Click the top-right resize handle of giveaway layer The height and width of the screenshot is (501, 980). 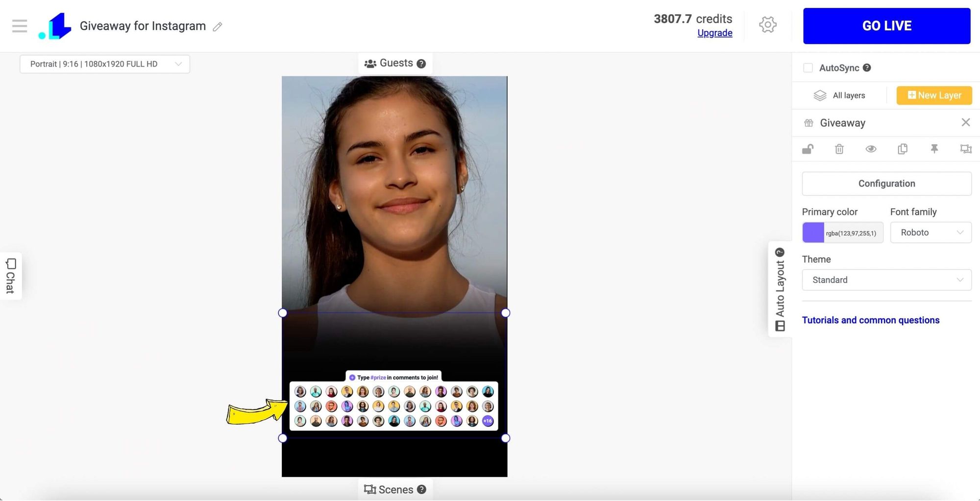[506, 313]
